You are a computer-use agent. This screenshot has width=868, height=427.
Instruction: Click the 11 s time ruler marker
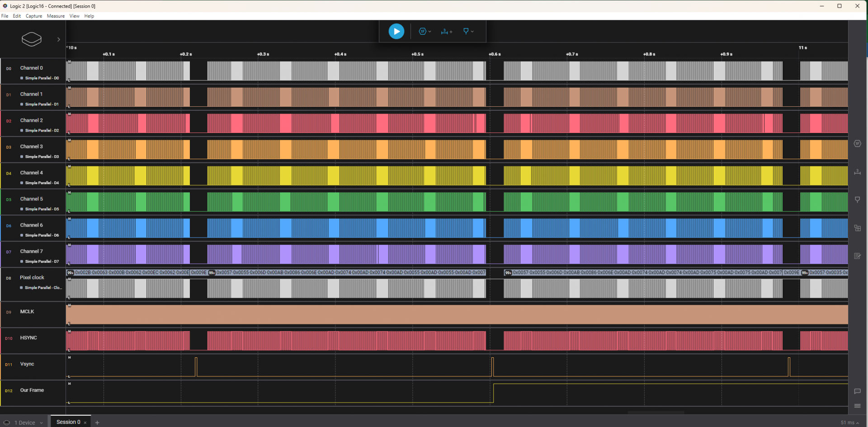pyautogui.click(x=802, y=47)
